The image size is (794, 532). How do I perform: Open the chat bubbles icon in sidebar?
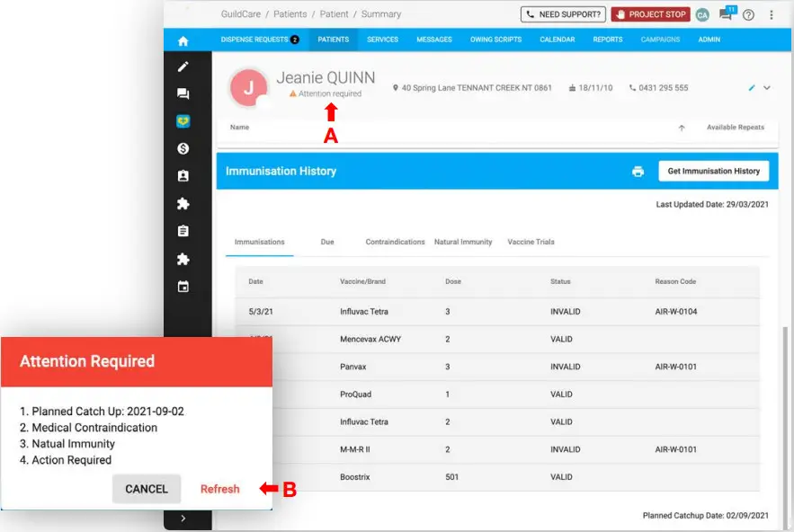pos(183,93)
